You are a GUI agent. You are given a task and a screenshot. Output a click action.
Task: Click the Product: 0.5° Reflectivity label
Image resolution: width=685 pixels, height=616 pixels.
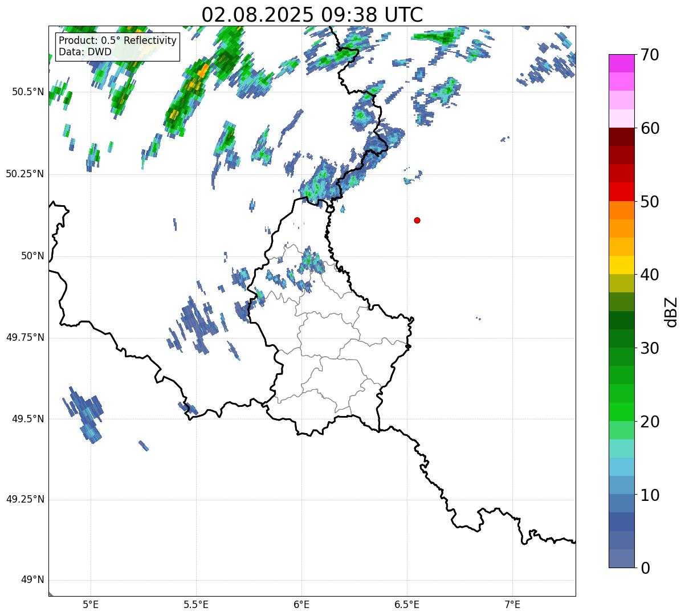pos(117,41)
